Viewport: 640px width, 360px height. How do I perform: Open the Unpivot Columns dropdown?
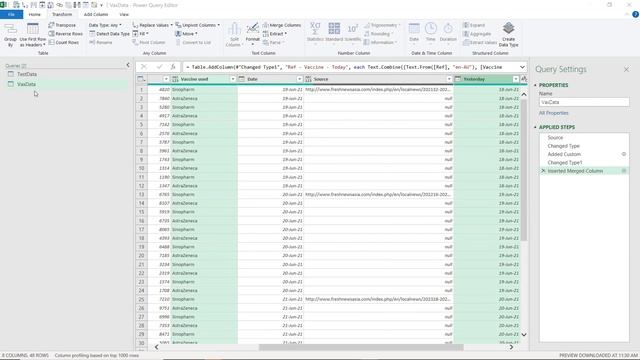(198, 25)
